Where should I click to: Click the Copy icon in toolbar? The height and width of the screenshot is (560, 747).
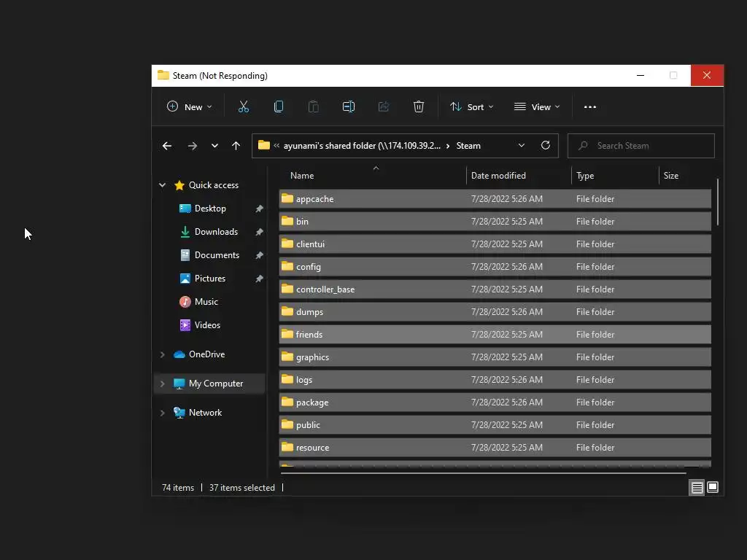279,106
